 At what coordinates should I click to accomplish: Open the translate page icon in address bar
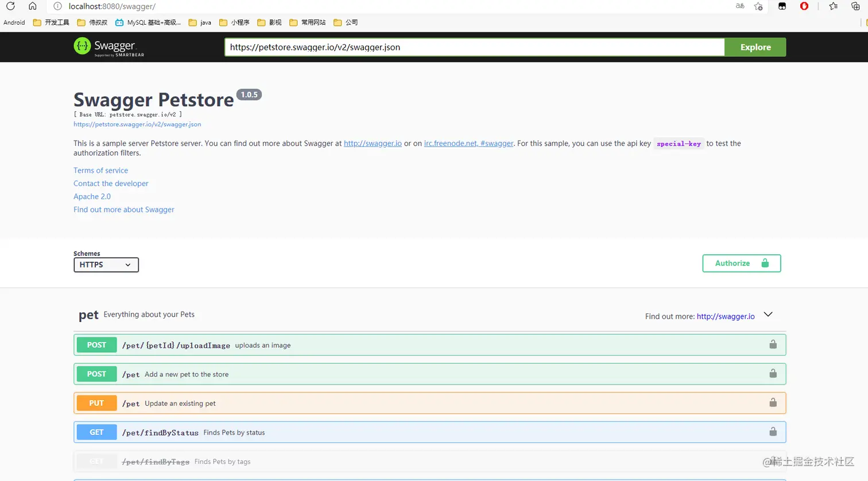740,6
